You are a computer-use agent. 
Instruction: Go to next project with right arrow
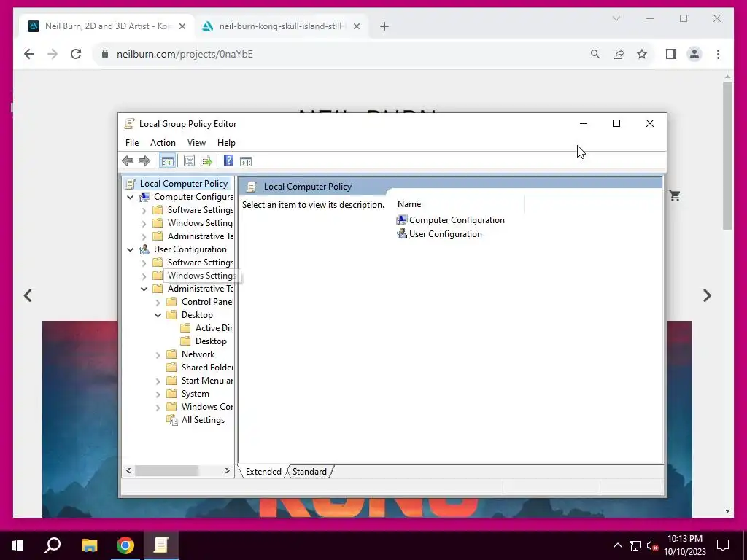[707, 296]
